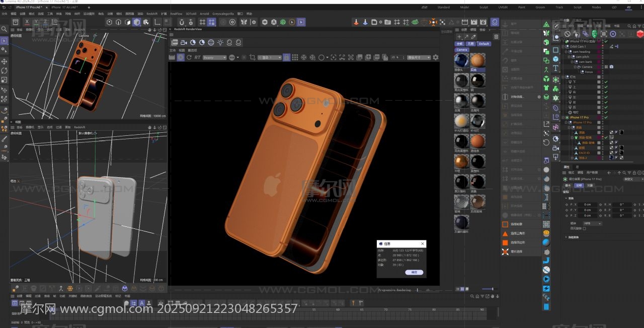644x328 pixels.
Task: Open the Arnold menu
Action: pos(204,14)
